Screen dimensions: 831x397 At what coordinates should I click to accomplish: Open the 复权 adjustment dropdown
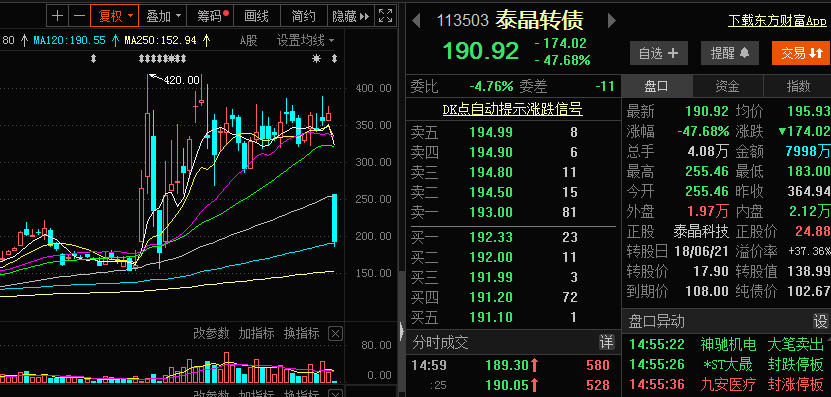[x=114, y=16]
